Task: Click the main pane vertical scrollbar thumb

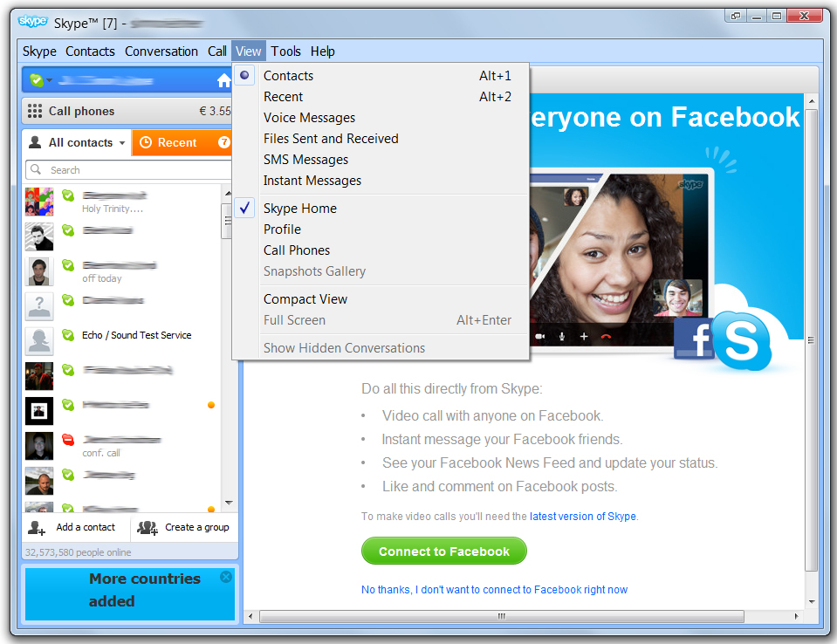Action: click(x=812, y=339)
